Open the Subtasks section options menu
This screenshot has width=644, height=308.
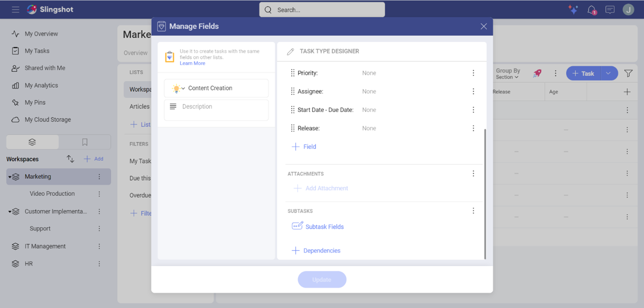(x=473, y=211)
